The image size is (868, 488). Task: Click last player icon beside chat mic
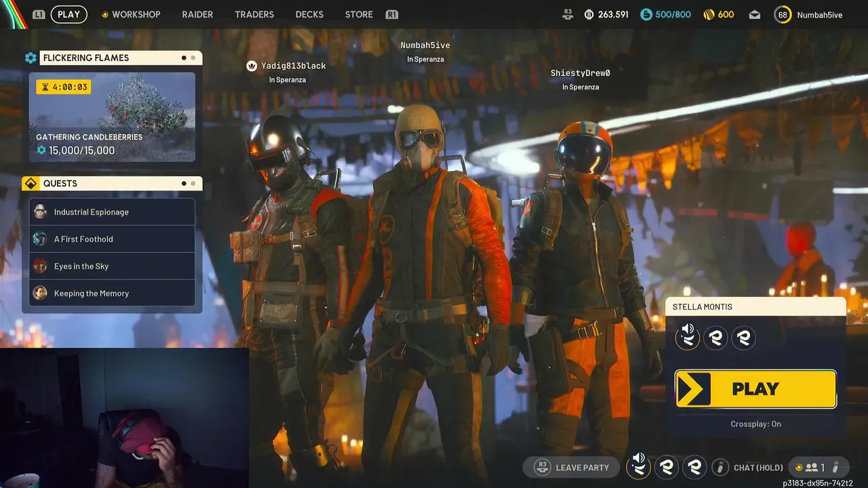[x=694, y=466]
